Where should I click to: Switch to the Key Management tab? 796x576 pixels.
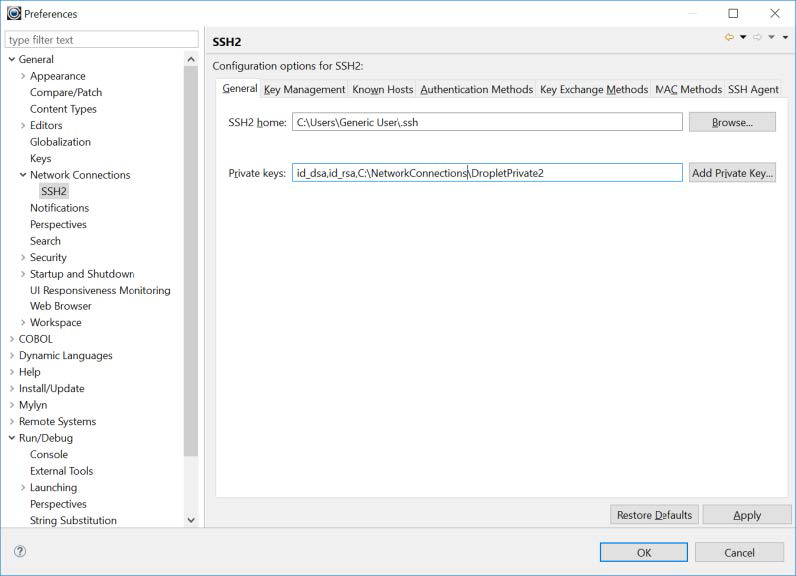(x=304, y=89)
